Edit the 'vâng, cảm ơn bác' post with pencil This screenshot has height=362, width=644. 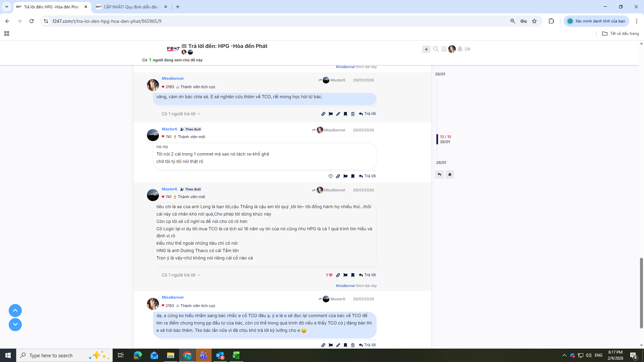coord(338,114)
